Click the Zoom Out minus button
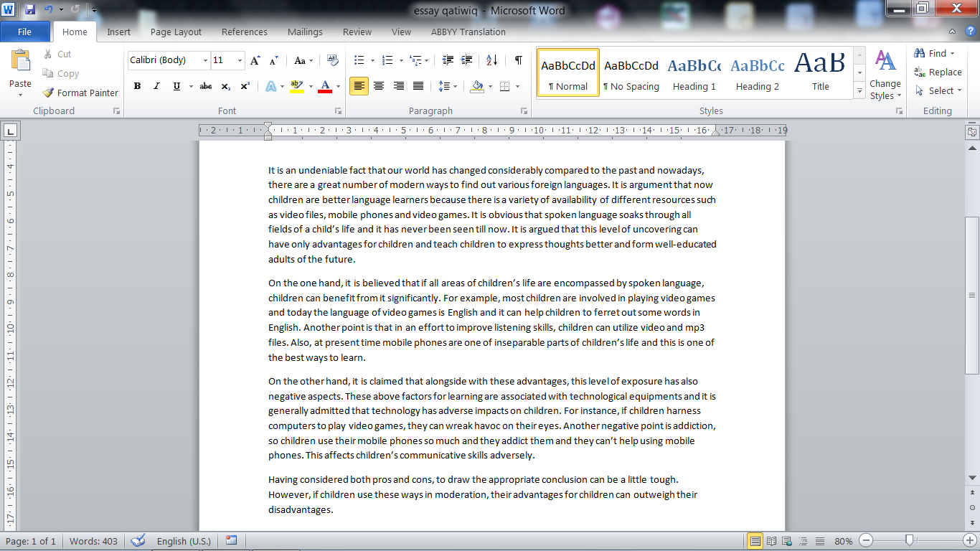980x551 pixels. (867, 540)
